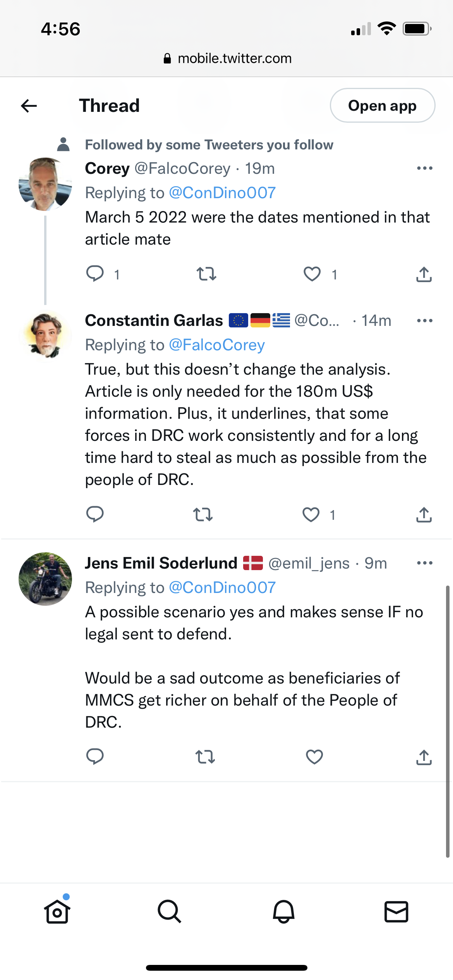Image resolution: width=453 pixels, height=980 pixels.
Task: Share Jens Emil Soderlund's tweet
Action: pos(424,757)
